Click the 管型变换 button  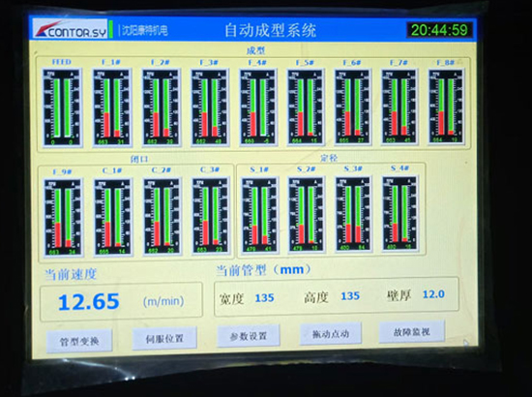[x=79, y=341]
